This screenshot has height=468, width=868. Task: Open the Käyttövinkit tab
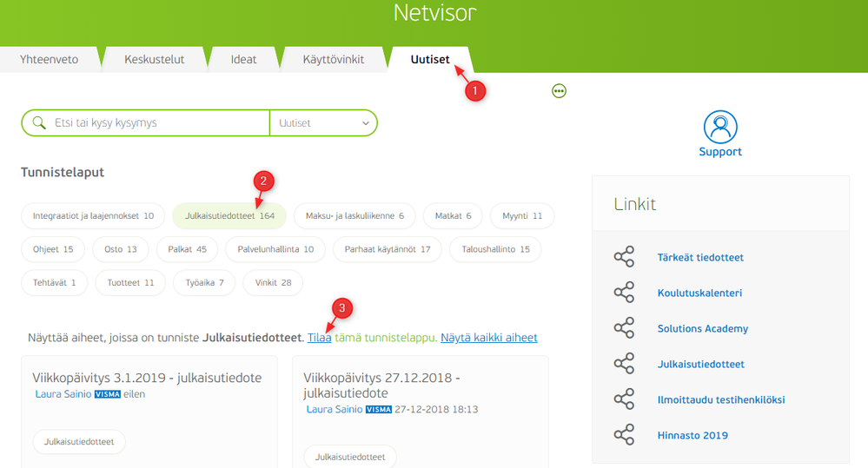click(334, 59)
